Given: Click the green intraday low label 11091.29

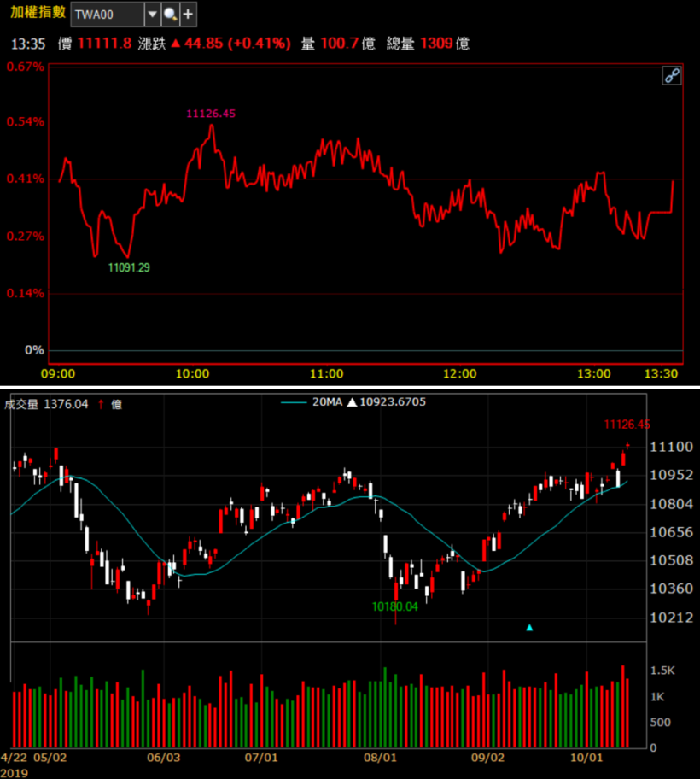Looking at the screenshot, I should pyautogui.click(x=129, y=268).
